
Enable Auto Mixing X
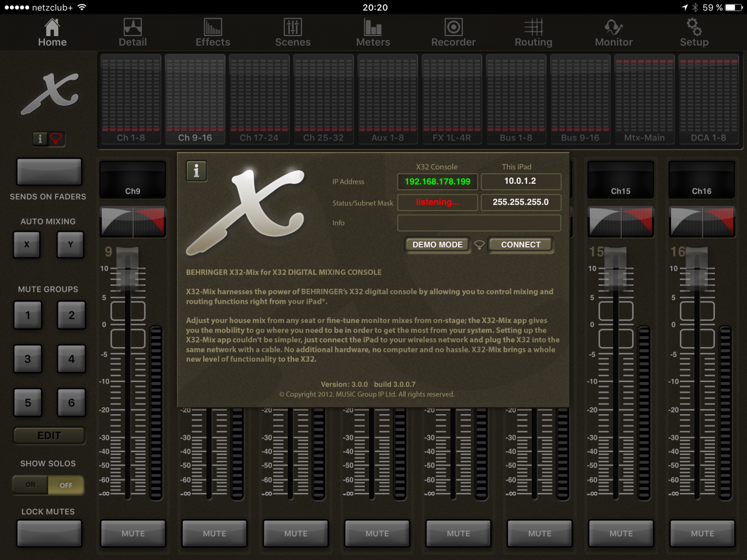click(27, 244)
